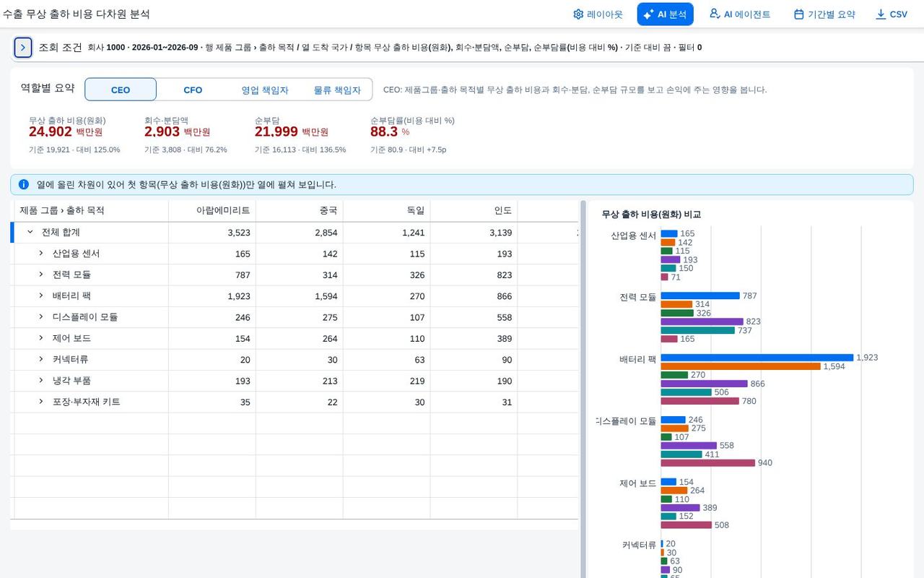Click the magenta 940 bar for 디스플레이 모듈

pyautogui.click(x=708, y=463)
